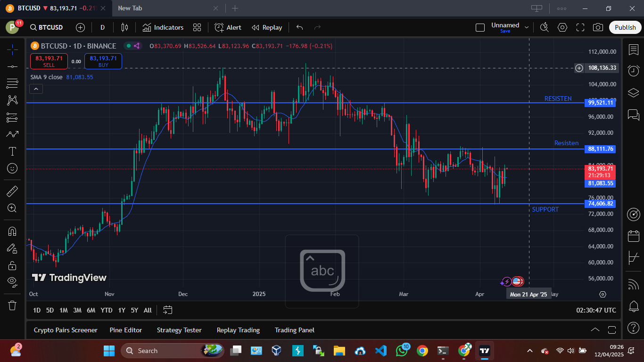
Task: Open price scale settings gear
Action: coord(603,294)
